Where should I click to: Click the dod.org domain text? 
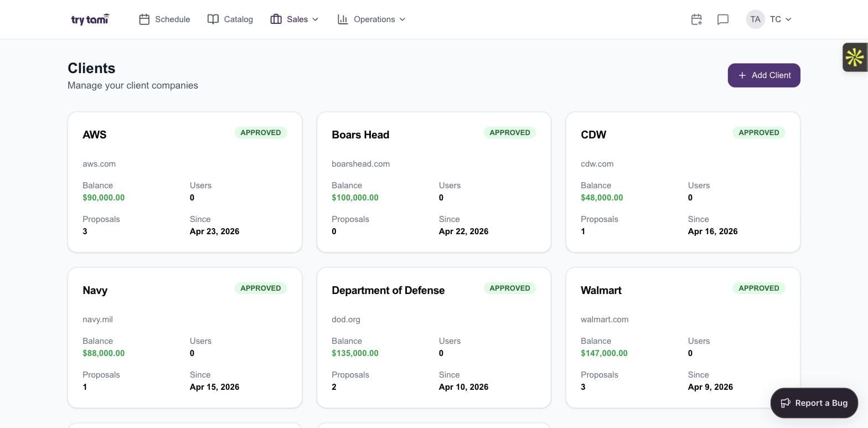point(346,319)
